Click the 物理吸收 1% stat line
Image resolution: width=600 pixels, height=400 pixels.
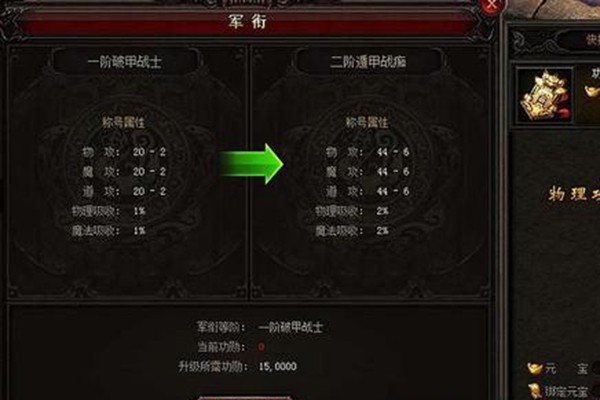pos(109,211)
